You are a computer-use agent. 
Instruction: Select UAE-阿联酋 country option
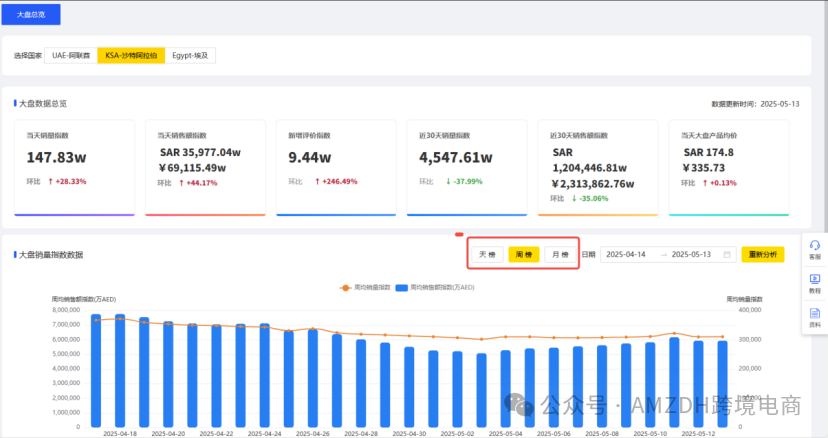(71, 56)
